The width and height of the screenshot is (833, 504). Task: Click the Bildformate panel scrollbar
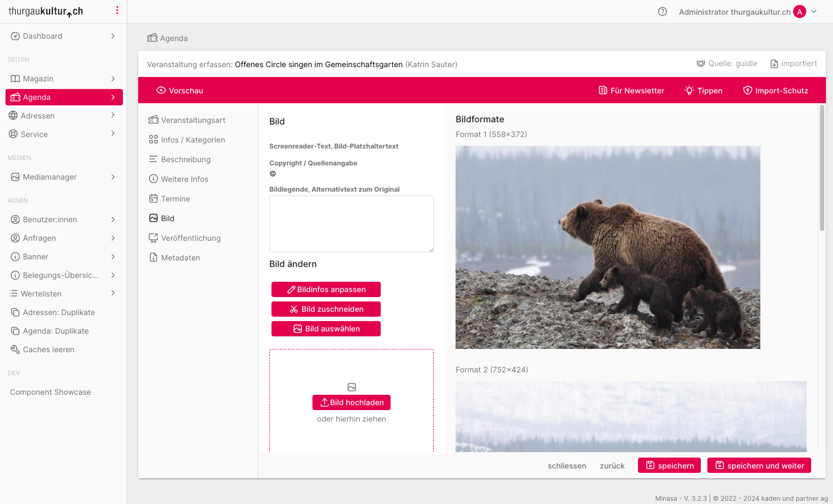click(822, 168)
